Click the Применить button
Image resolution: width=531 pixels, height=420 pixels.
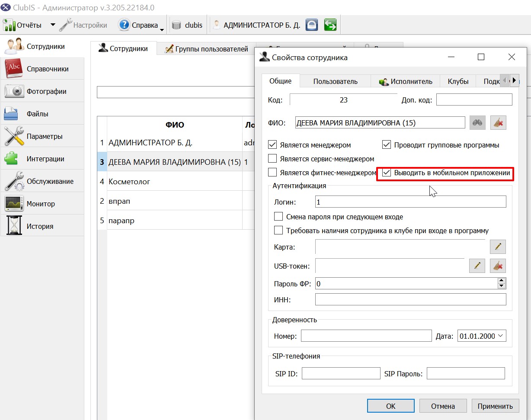(495, 406)
